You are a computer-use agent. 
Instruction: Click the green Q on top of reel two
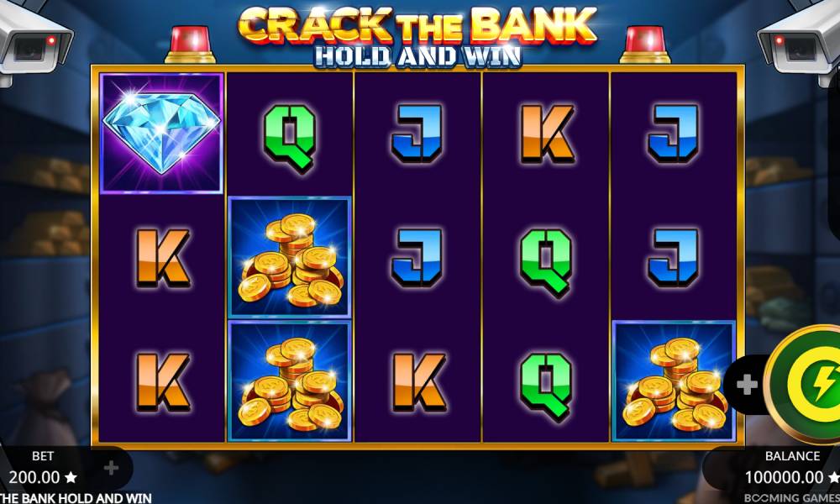pyautogui.click(x=290, y=139)
